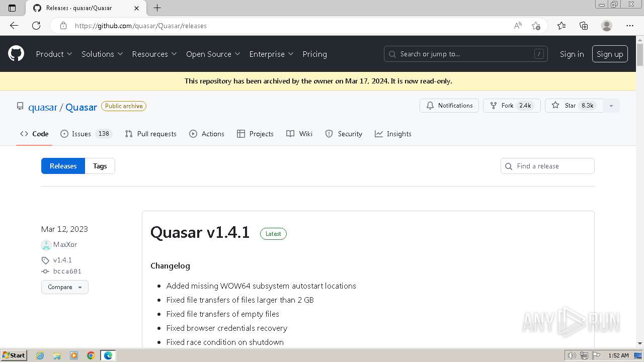
Task: Open File Explorer from taskbar
Action: (x=57, y=355)
